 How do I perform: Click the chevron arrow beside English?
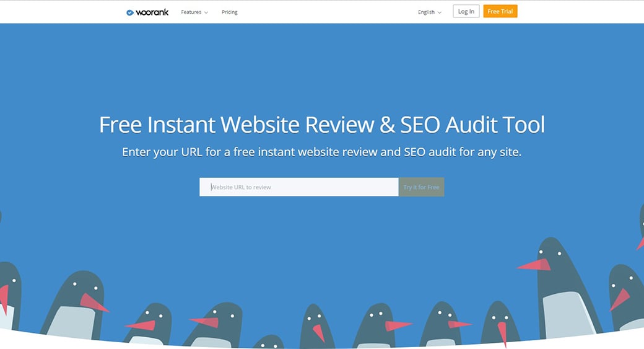[x=440, y=12]
